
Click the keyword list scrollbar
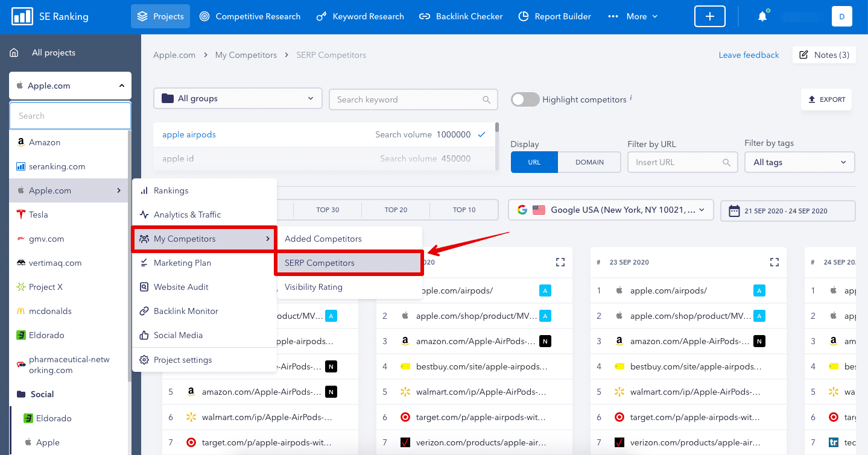pyautogui.click(x=497, y=128)
